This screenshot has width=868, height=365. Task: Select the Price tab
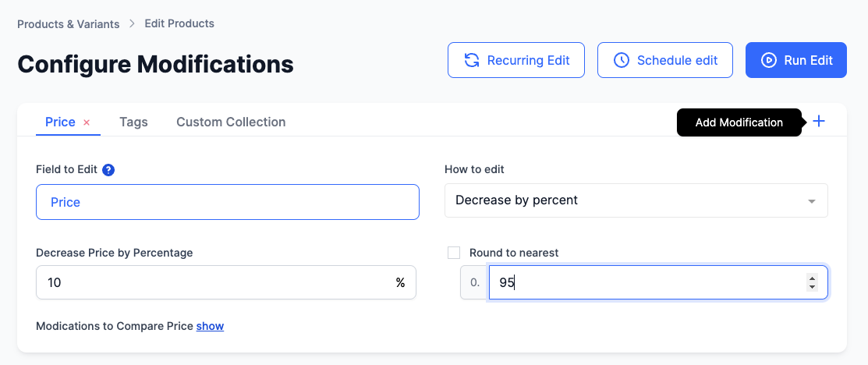60,122
